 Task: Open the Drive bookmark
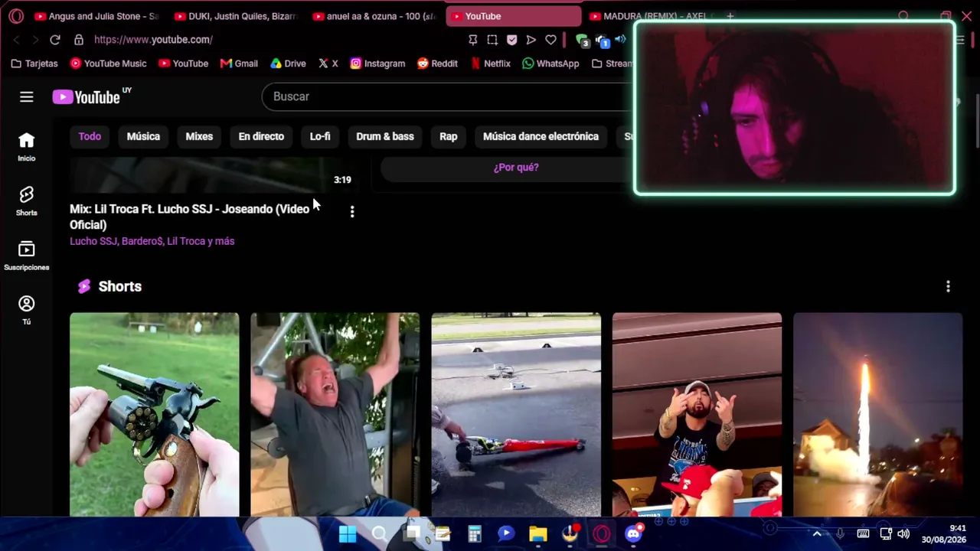click(x=288, y=64)
